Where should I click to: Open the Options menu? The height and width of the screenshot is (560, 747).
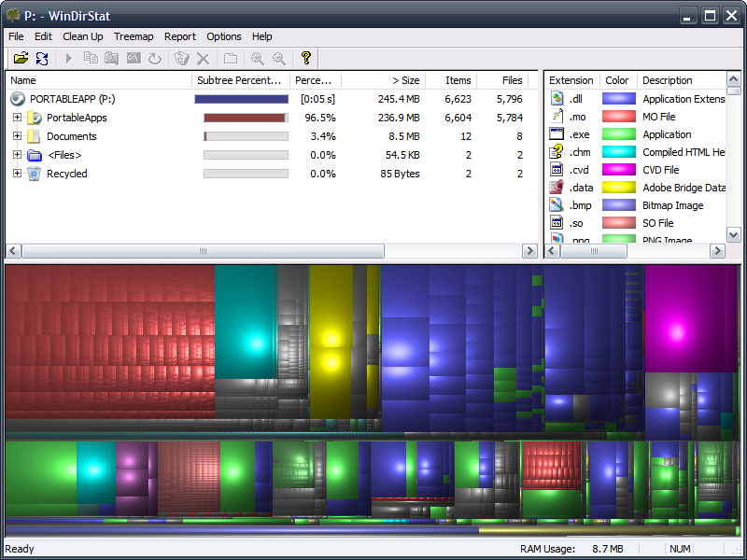tap(224, 36)
